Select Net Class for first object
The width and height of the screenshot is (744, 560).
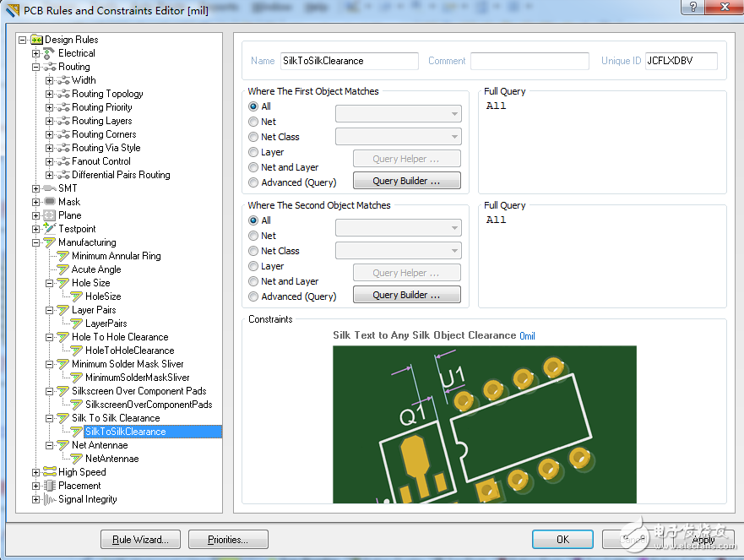click(x=253, y=137)
